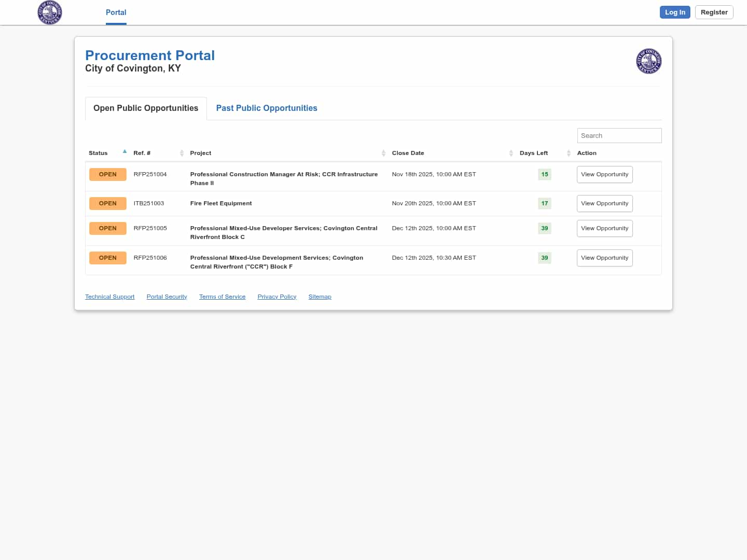The image size is (747, 560).
Task: Open the Portal navigation tab
Action: tap(116, 12)
